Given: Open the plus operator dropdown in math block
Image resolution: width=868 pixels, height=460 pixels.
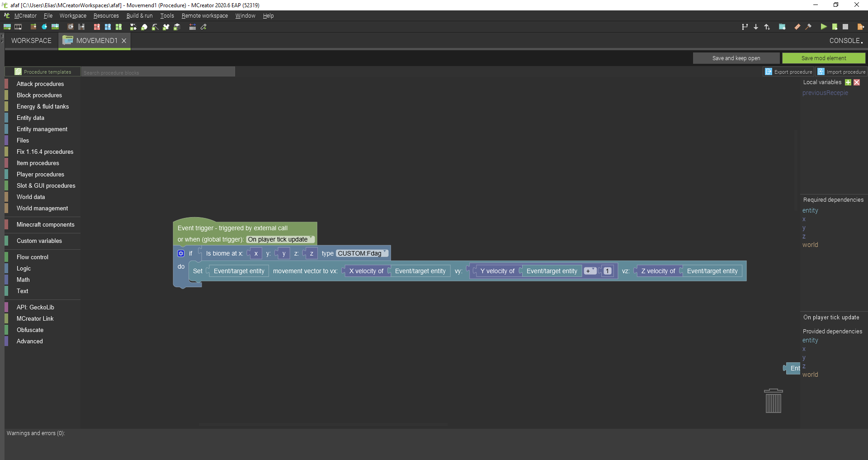Looking at the screenshot, I should (590, 271).
